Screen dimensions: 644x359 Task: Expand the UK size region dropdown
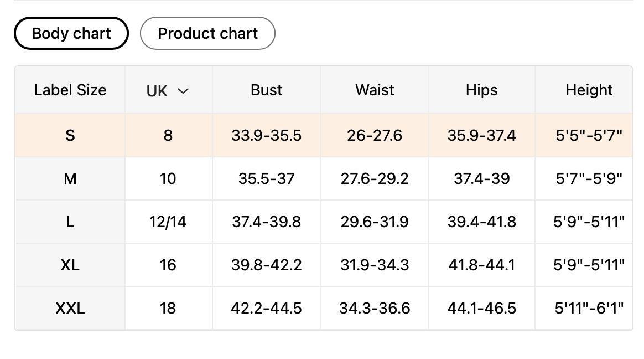click(168, 91)
